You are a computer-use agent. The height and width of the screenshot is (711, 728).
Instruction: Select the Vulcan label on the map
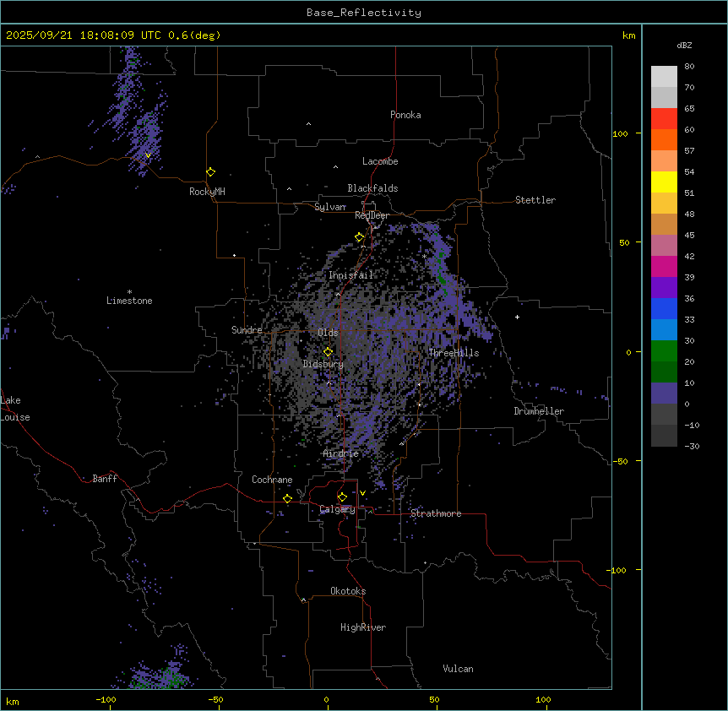[458, 669]
